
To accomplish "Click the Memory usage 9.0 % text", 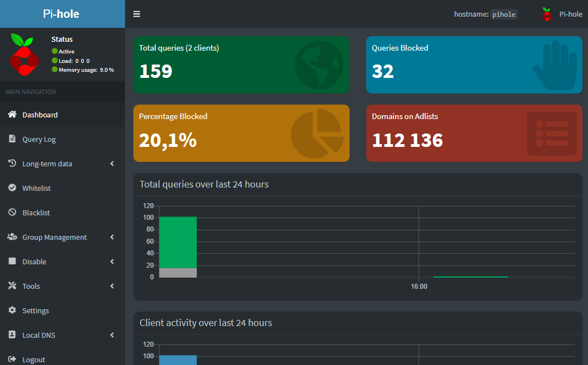I will tap(86, 70).
